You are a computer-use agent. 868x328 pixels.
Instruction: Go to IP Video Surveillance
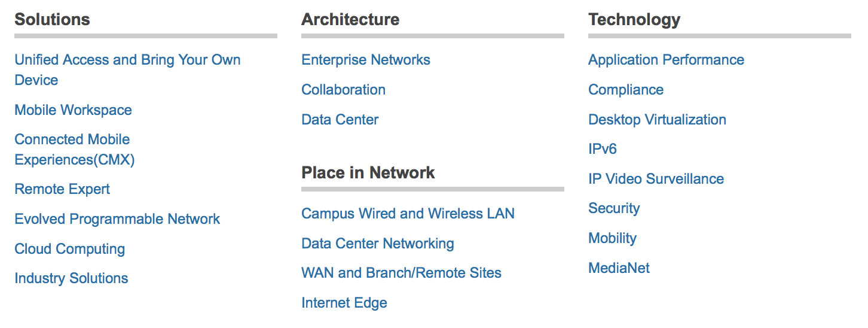(656, 179)
